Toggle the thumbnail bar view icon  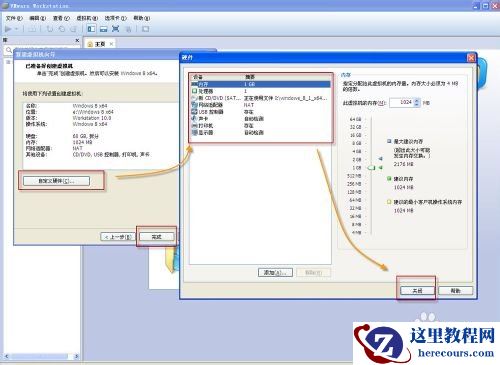104,29
